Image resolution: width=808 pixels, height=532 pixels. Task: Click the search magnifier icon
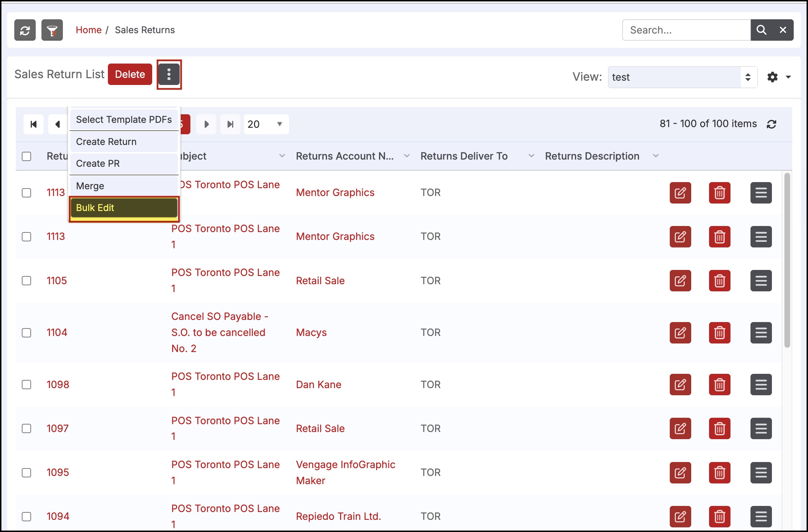[761, 30]
